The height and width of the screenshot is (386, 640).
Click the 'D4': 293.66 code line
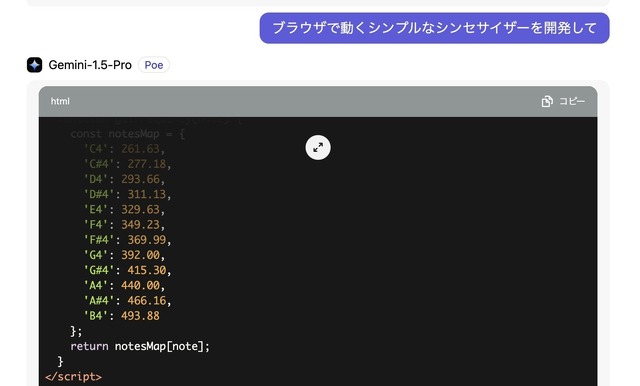(x=124, y=179)
